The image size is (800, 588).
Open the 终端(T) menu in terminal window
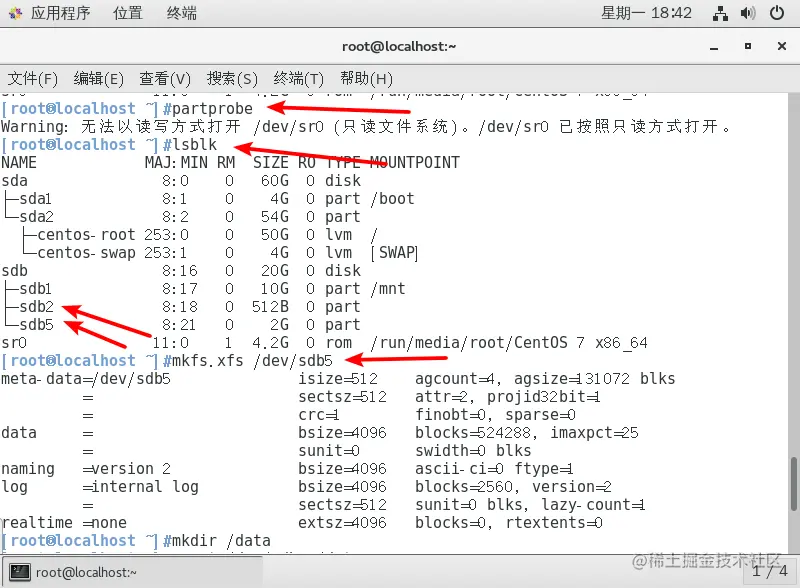298,79
